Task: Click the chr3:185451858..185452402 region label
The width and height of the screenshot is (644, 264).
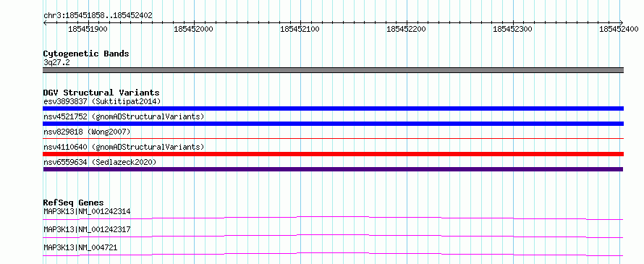Action: pos(98,16)
